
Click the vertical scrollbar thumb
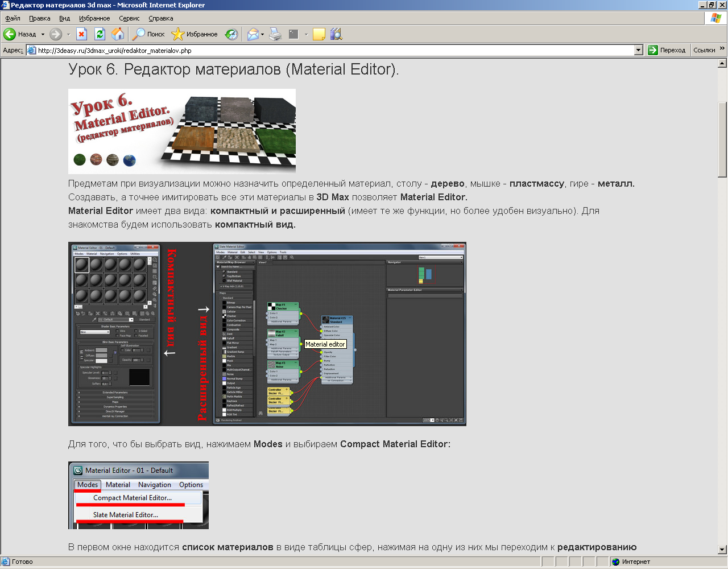click(x=722, y=140)
